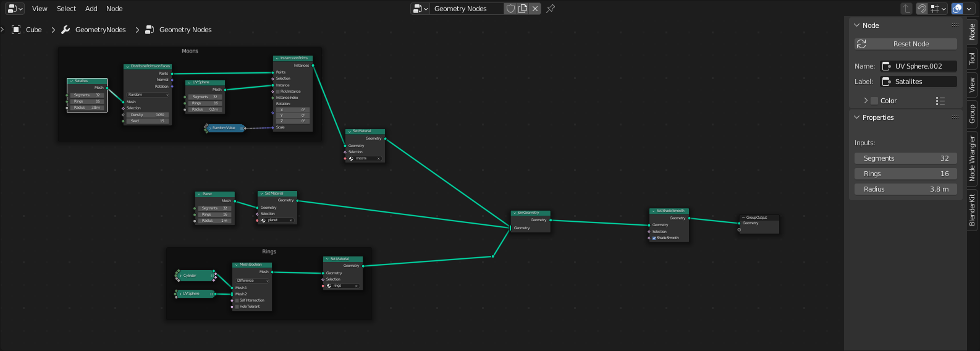980x351 pixels.
Task: Unlink the Geometry Nodes tree with the X
Action: (535, 9)
